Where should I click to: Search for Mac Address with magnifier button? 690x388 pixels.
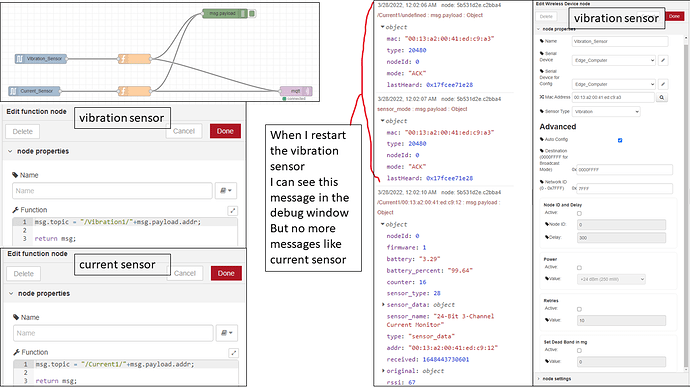pos(661,98)
